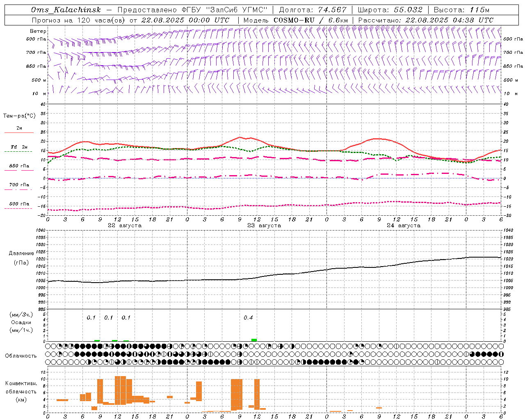Select the 24 августа date label

[x=403, y=226]
